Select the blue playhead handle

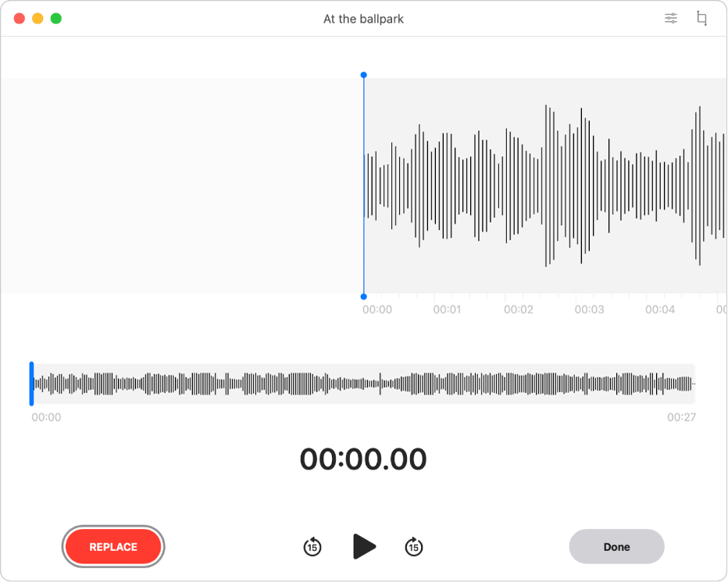pos(363,76)
